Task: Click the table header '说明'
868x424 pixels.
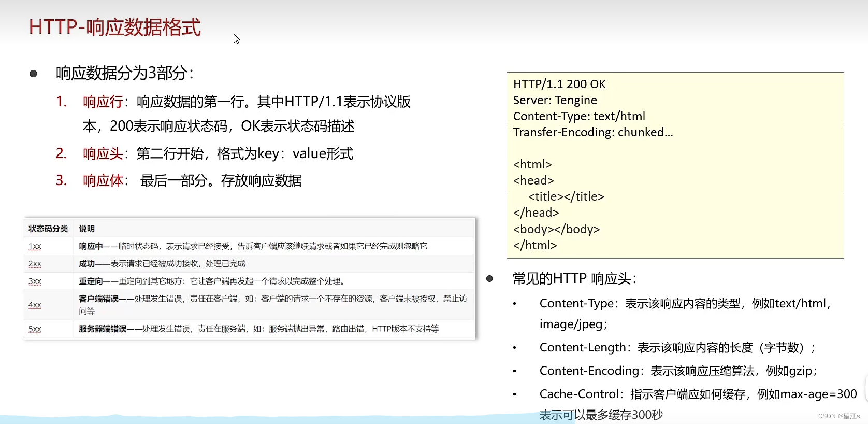Action: 86,229
